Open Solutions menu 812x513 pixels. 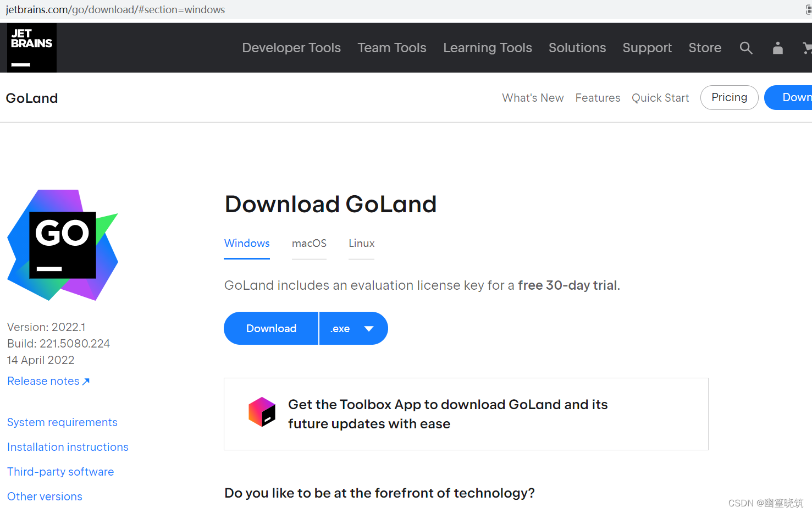click(577, 48)
